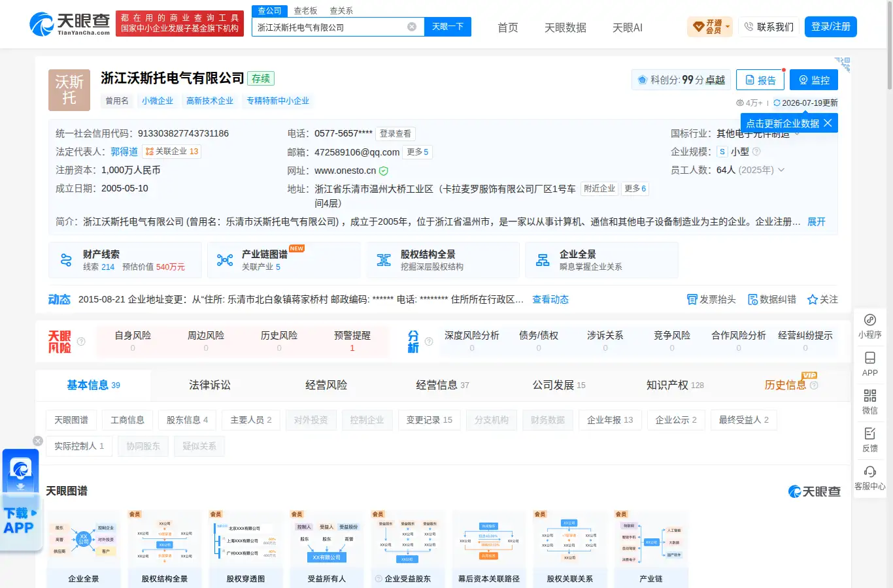Expand 更多 6 address list
Image resolution: width=893 pixels, height=588 pixels.
(x=635, y=189)
